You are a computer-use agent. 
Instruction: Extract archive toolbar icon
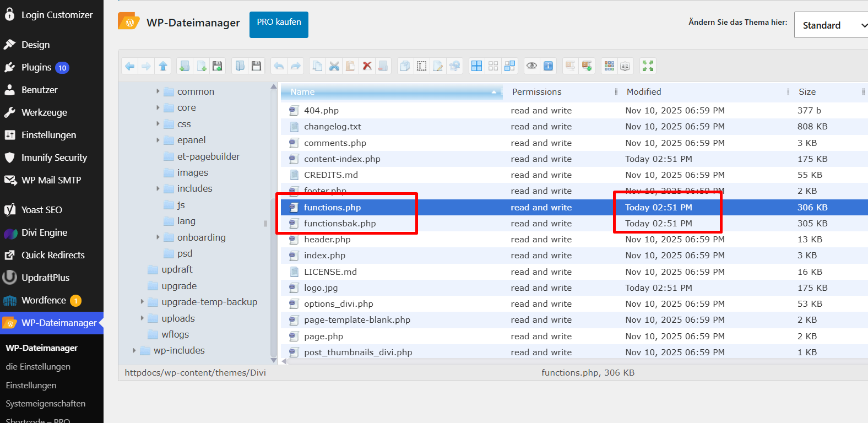[571, 66]
